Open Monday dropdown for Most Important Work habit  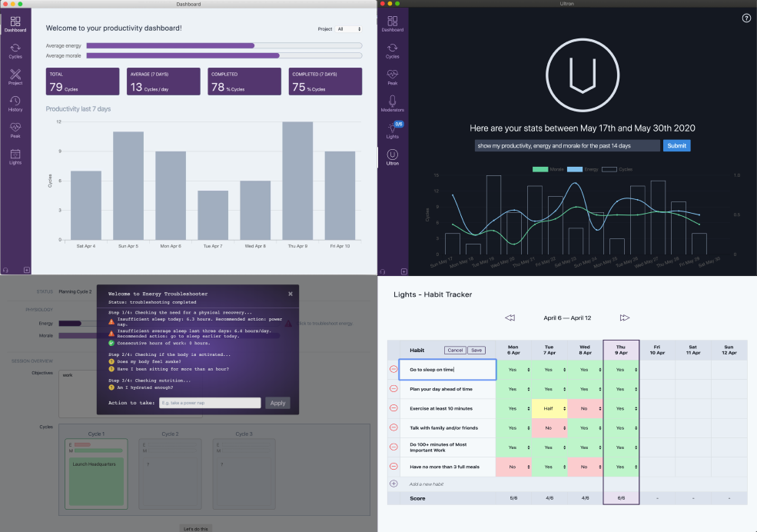pyautogui.click(x=513, y=447)
